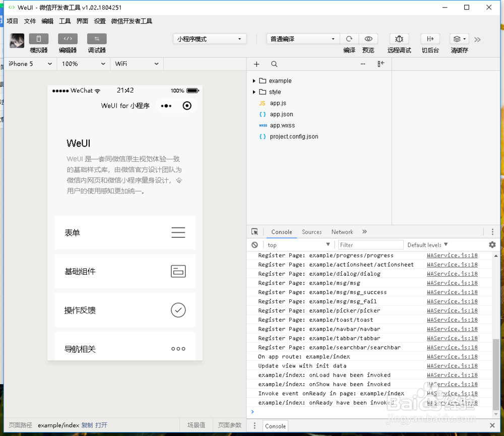
Task: Click the 页面参数 status bar button
Action: point(229,425)
